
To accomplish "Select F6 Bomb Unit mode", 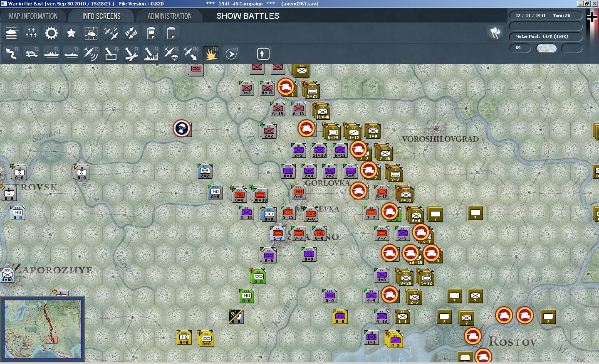I will 111,54.
